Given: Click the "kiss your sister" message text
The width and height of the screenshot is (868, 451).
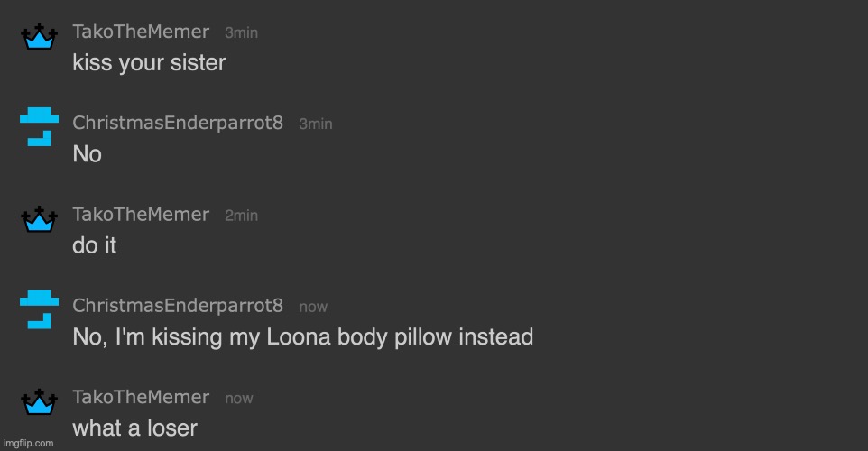Looking at the screenshot, I should pyautogui.click(x=149, y=63).
